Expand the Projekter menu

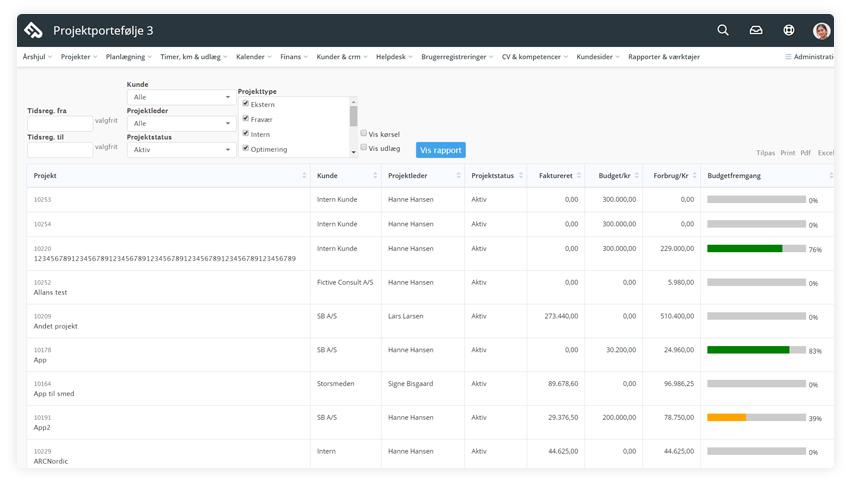click(79, 56)
